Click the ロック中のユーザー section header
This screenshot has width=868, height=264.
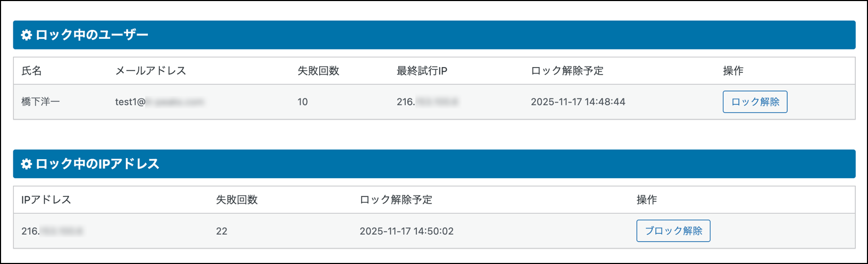pyautogui.click(x=91, y=35)
